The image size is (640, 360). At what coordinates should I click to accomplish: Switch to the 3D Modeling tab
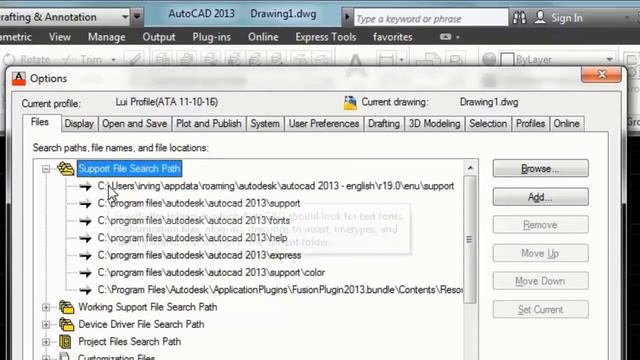point(434,124)
